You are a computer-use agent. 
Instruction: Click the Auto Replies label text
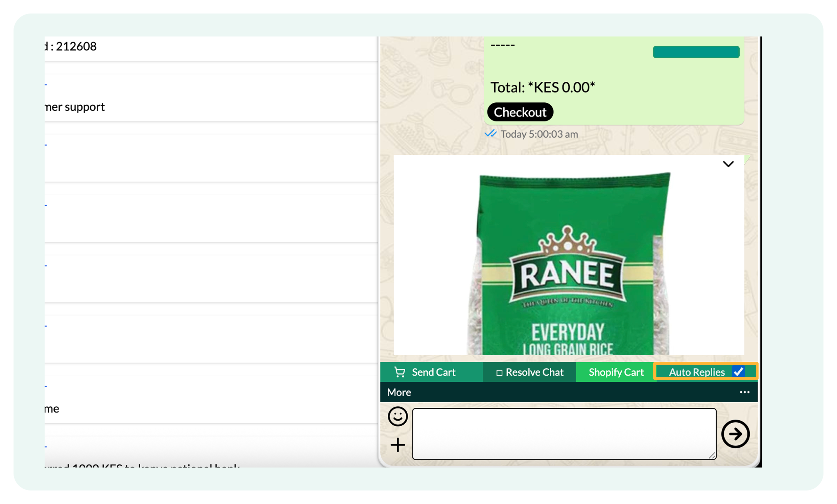pos(696,372)
